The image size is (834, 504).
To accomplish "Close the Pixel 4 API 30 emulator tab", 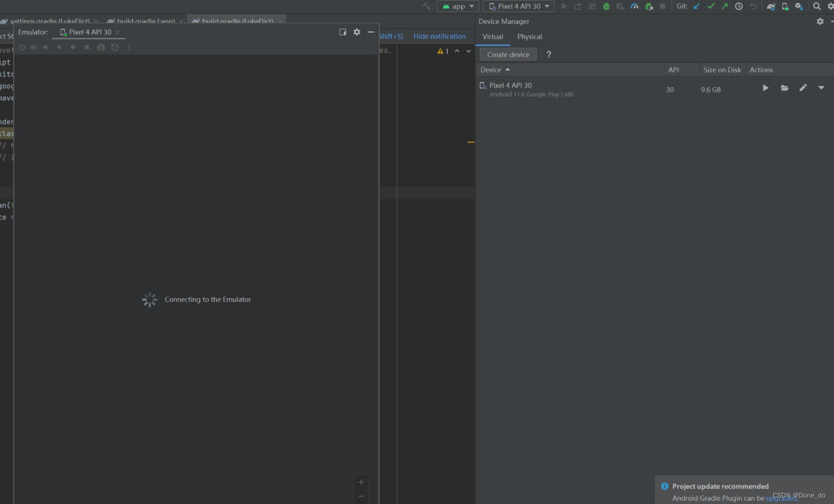I will [118, 32].
